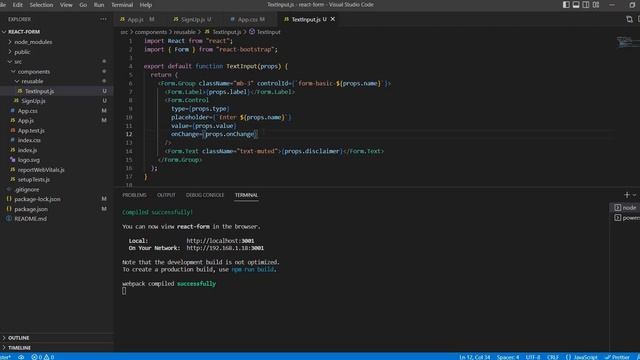This screenshot has height=360, width=640.
Task: Expand the node_modules folder
Action: click(x=57, y=42)
